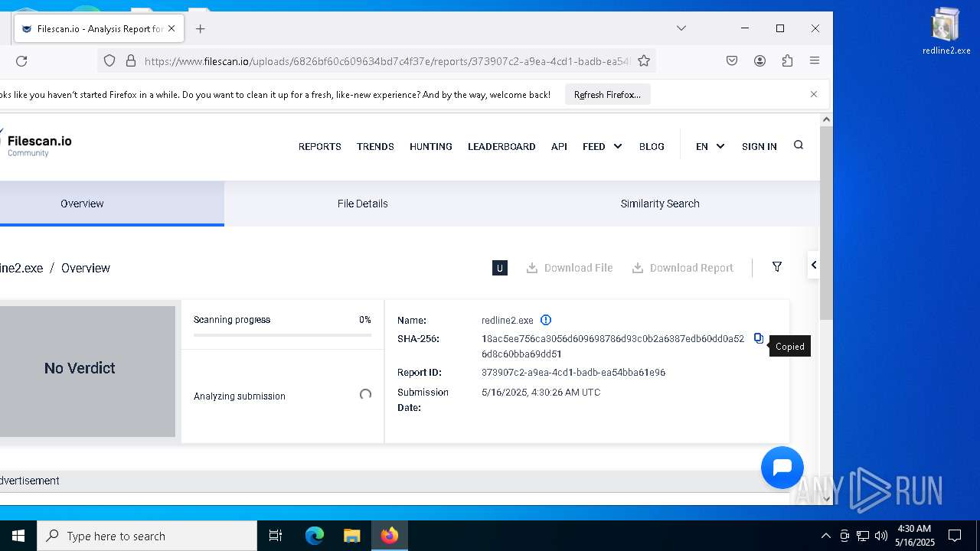Image resolution: width=980 pixels, height=551 pixels.
Task: Click the Download Report button
Action: coord(683,268)
